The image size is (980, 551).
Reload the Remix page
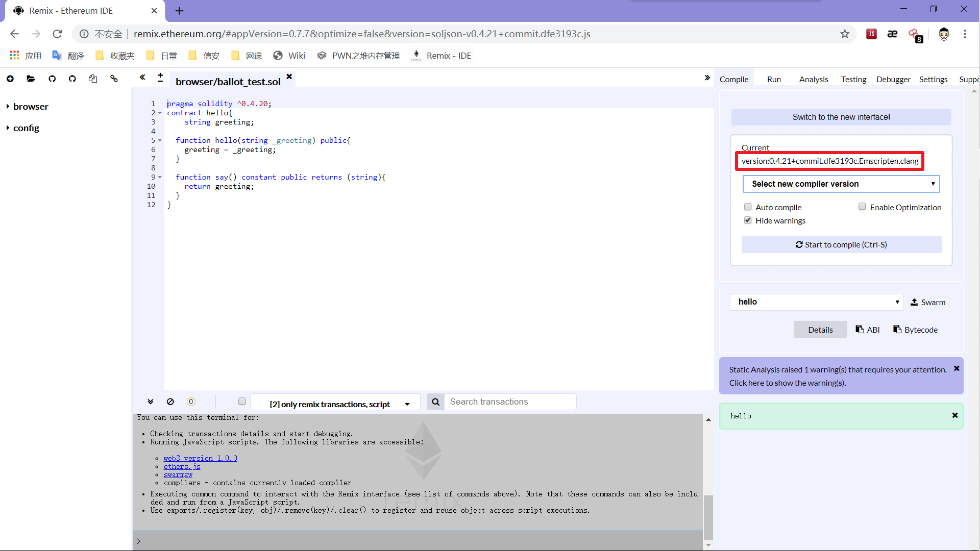click(x=57, y=34)
